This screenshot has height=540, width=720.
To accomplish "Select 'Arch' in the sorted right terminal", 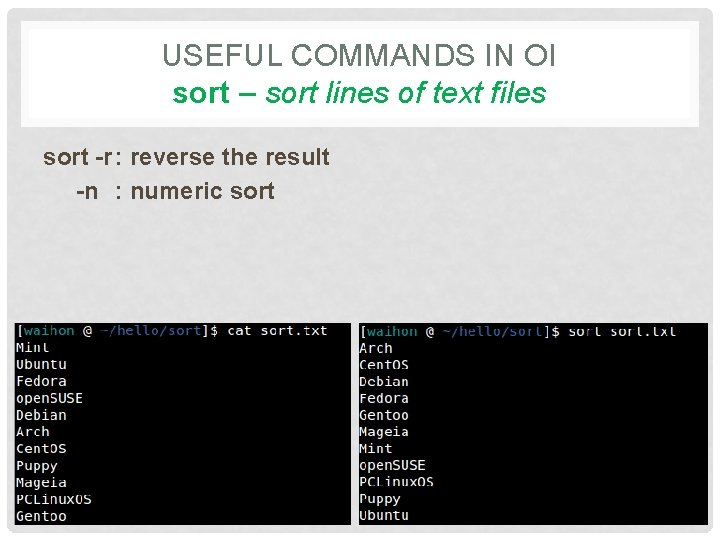I will click(376, 348).
